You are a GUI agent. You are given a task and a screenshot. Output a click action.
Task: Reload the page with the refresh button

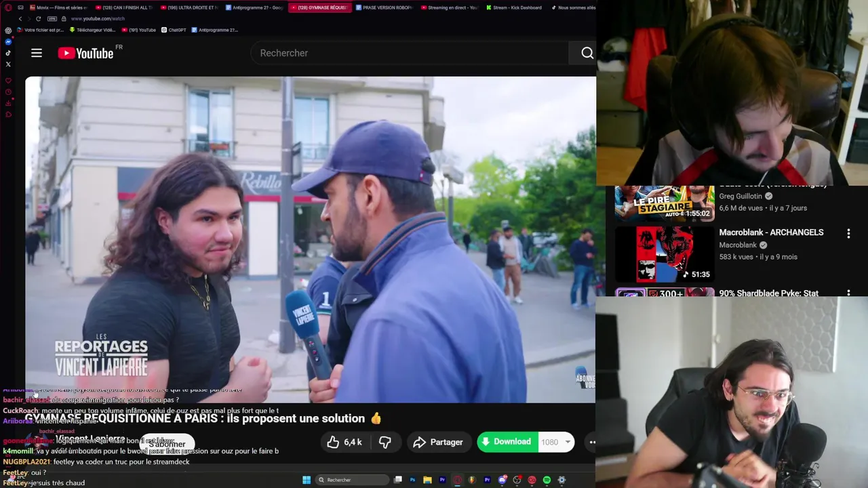coord(38,18)
